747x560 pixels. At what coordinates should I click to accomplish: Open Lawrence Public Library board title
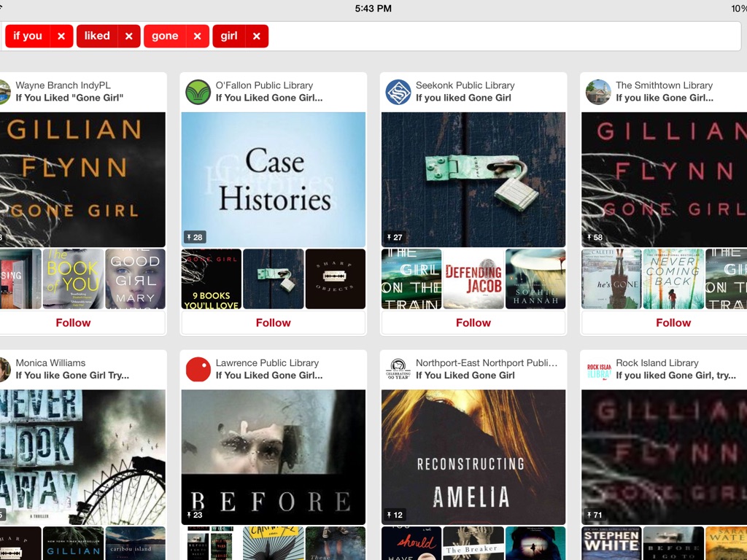[x=268, y=376]
